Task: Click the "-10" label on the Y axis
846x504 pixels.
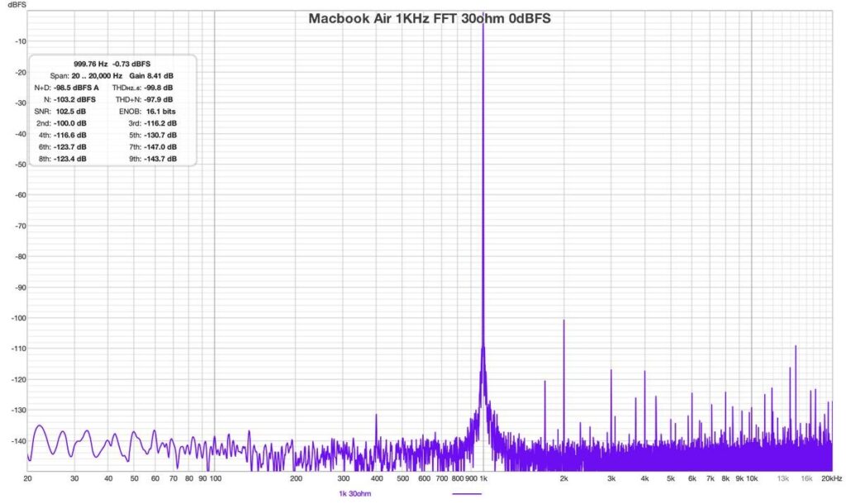Action: 20,41
